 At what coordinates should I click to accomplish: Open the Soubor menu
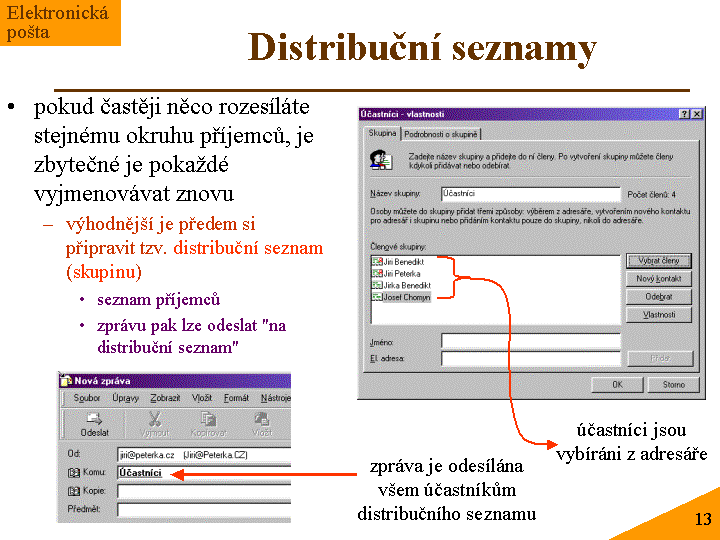click(x=87, y=398)
